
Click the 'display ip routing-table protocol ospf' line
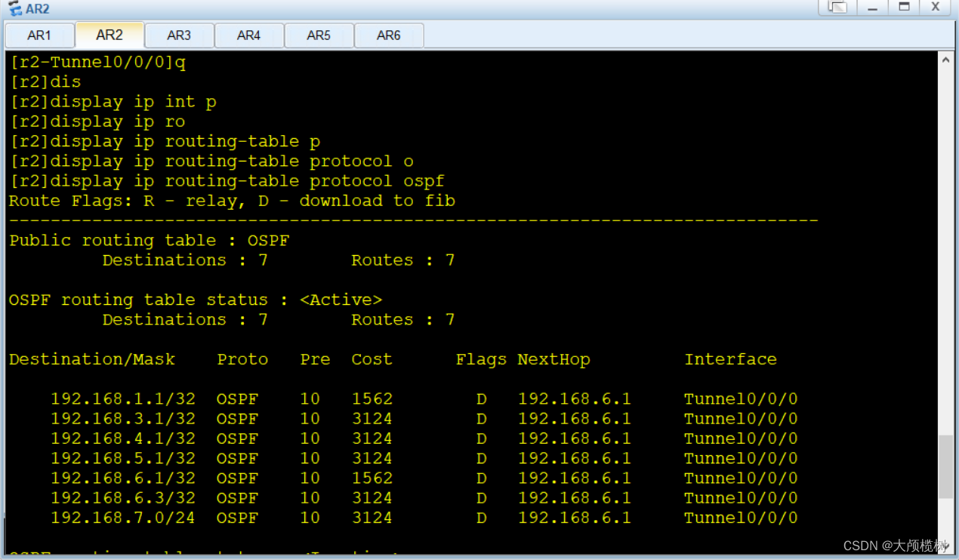click(x=227, y=181)
